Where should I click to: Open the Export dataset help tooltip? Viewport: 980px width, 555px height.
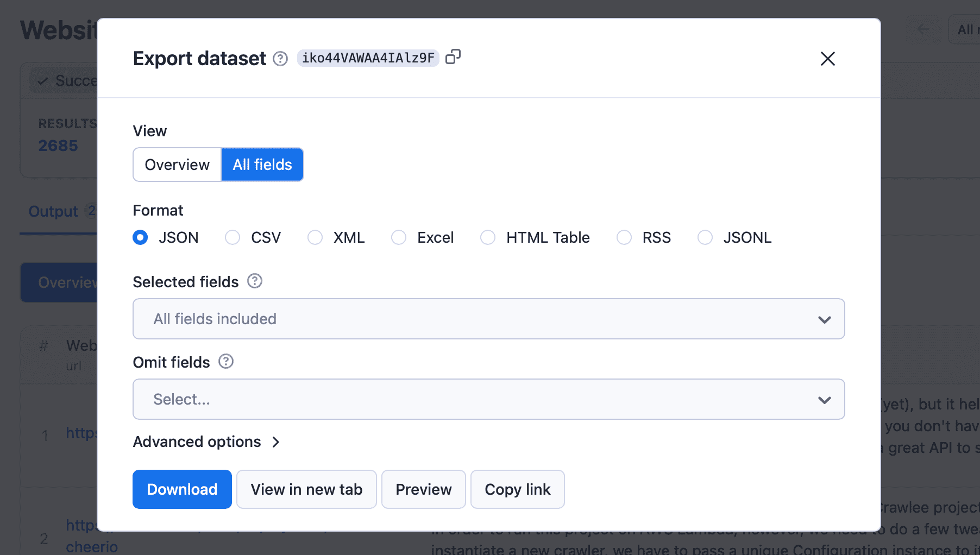click(280, 58)
